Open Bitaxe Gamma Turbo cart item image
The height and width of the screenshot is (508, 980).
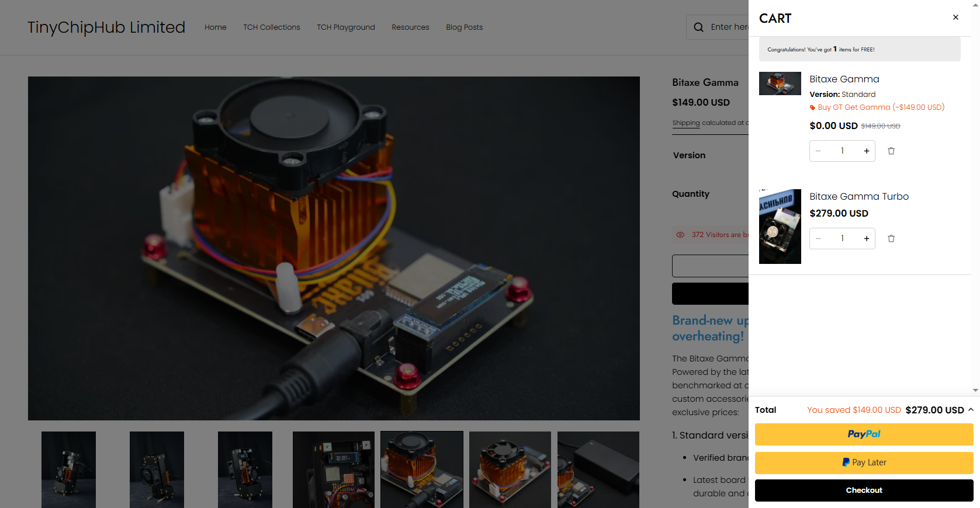point(780,227)
